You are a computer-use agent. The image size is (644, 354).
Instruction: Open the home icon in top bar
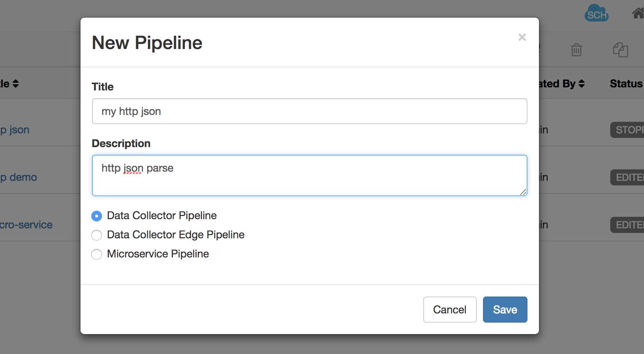pyautogui.click(x=638, y=13)
